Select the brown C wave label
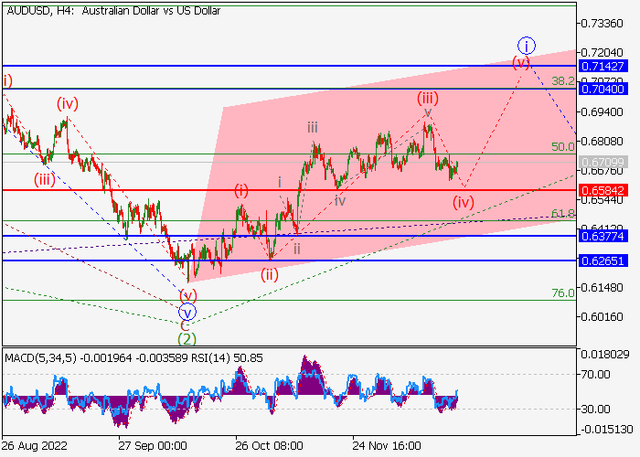 [x=185, y=325]
